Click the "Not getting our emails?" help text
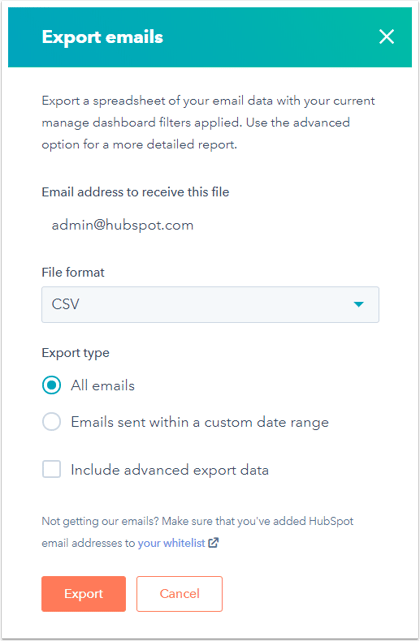Image resolution: width=420 pixels, height=641 pixels. (x=198, y=532)
